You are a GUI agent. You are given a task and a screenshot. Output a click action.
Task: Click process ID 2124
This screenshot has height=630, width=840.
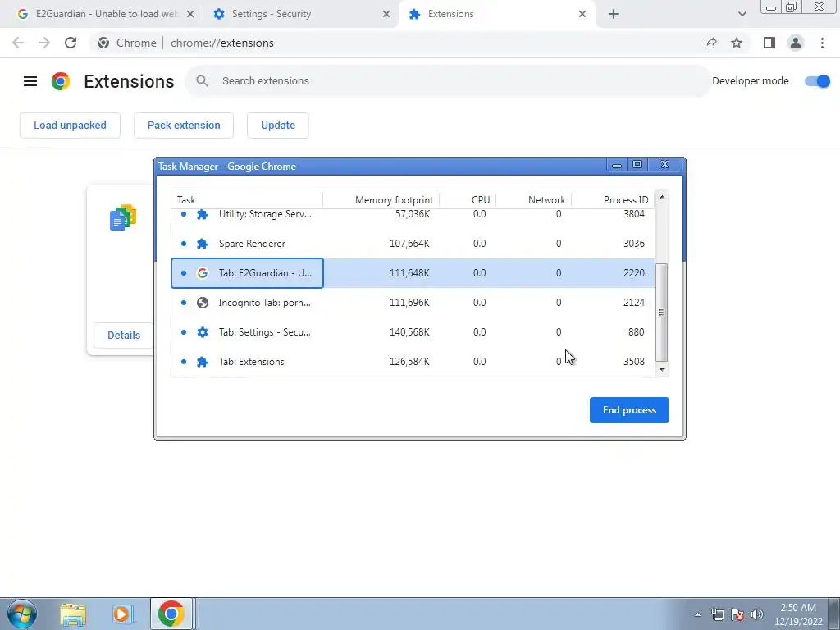coord(634,302)
